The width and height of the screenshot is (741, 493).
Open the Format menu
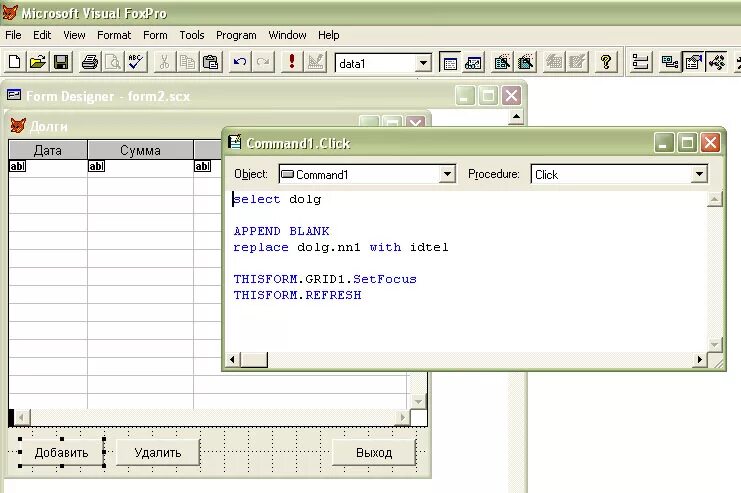[114, 35]
